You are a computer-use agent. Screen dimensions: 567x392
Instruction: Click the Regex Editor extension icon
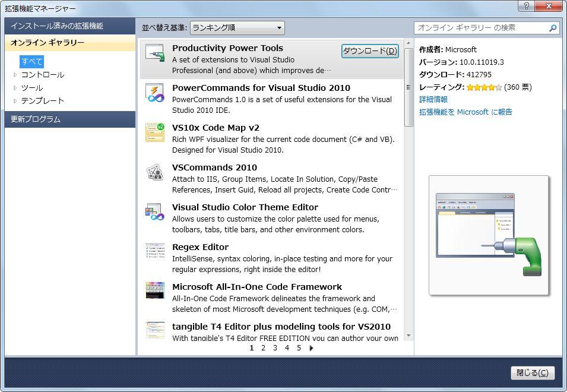point(155,252)
